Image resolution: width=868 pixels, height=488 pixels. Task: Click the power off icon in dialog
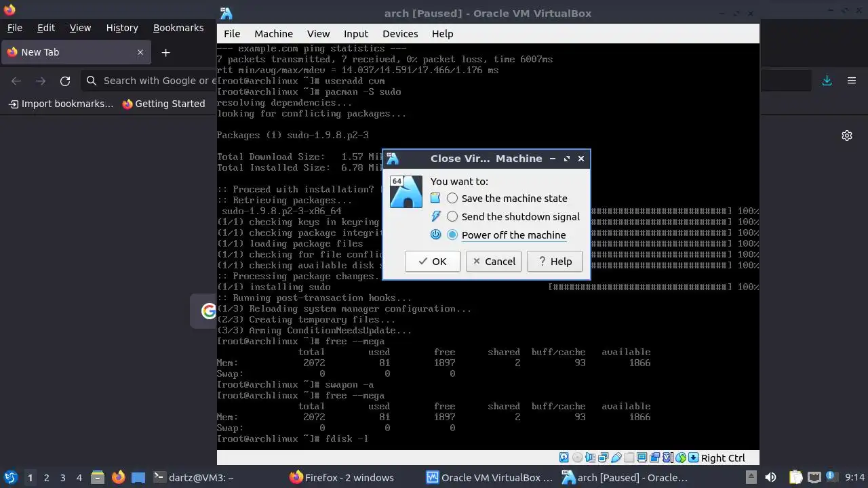pyautogui.click(x=435, y=235)
